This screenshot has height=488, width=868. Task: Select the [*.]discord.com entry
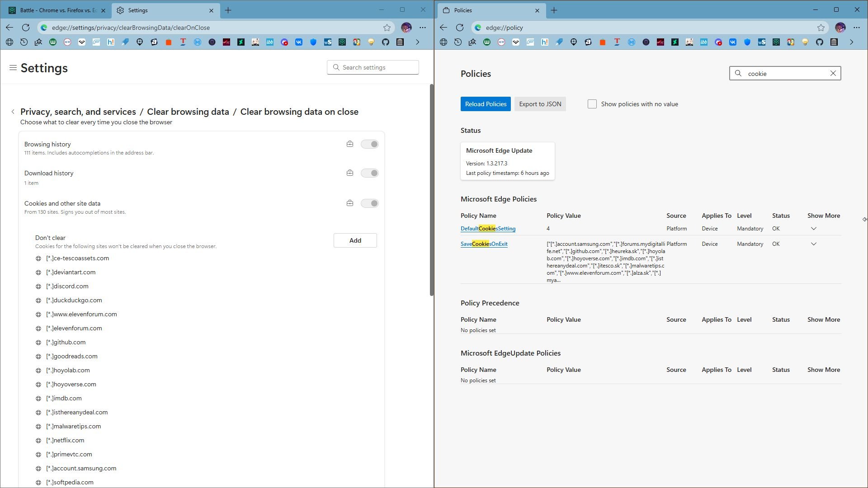pos(67,286)
